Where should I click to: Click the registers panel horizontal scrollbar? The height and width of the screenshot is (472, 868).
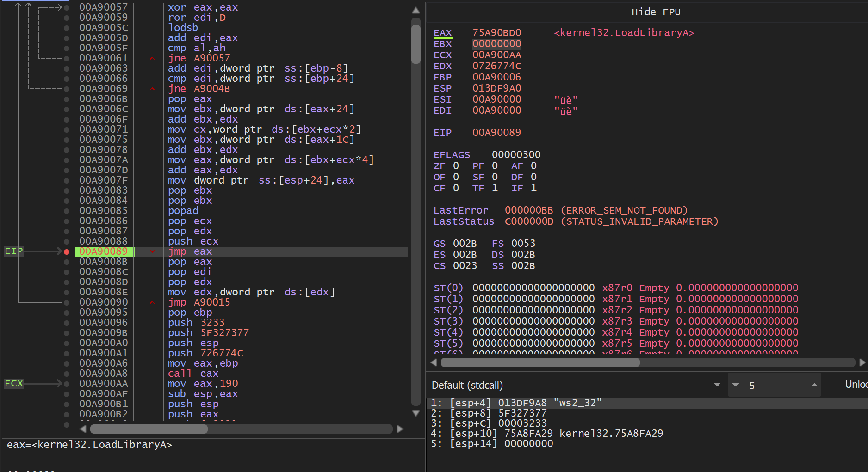[x=541, y=362]
